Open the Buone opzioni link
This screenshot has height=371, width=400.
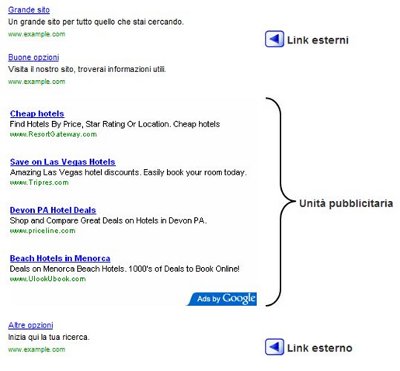(x=34, y=57)
